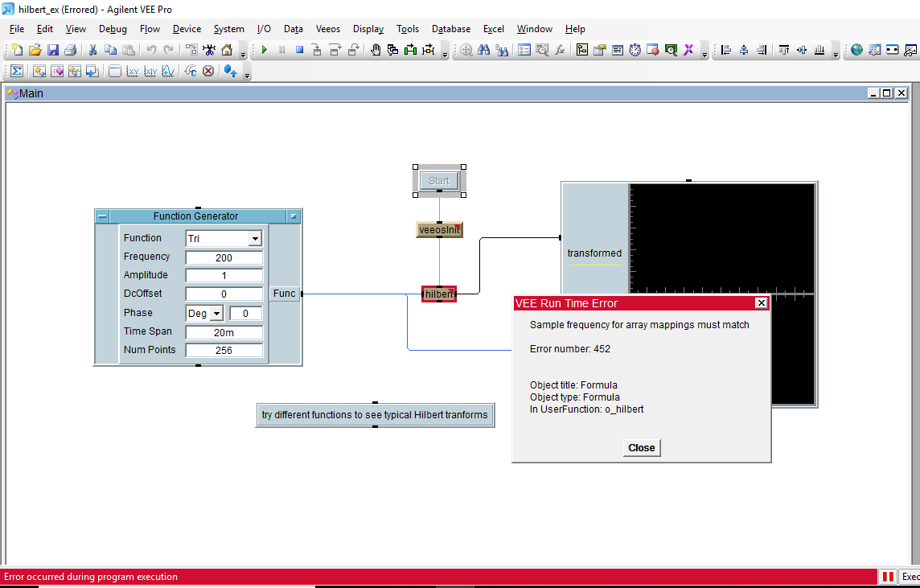Click the purple X icon in toolbar

click(x=688, y=50)
